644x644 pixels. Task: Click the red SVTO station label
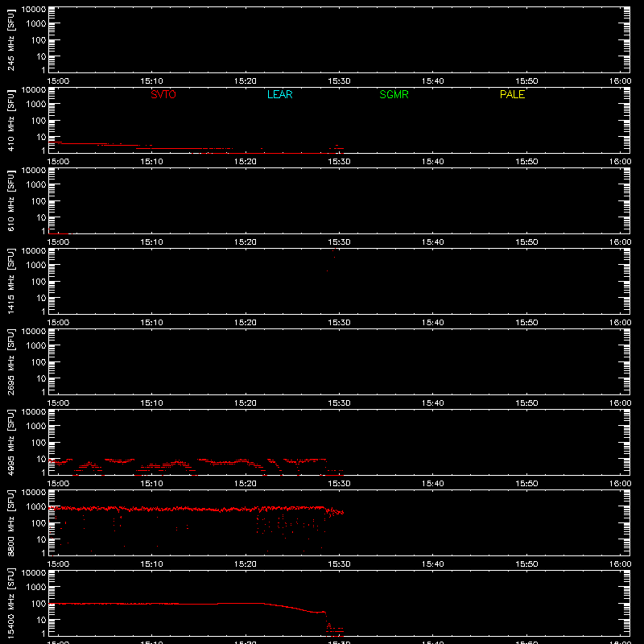pyautogui.click(x=163, y=94)
